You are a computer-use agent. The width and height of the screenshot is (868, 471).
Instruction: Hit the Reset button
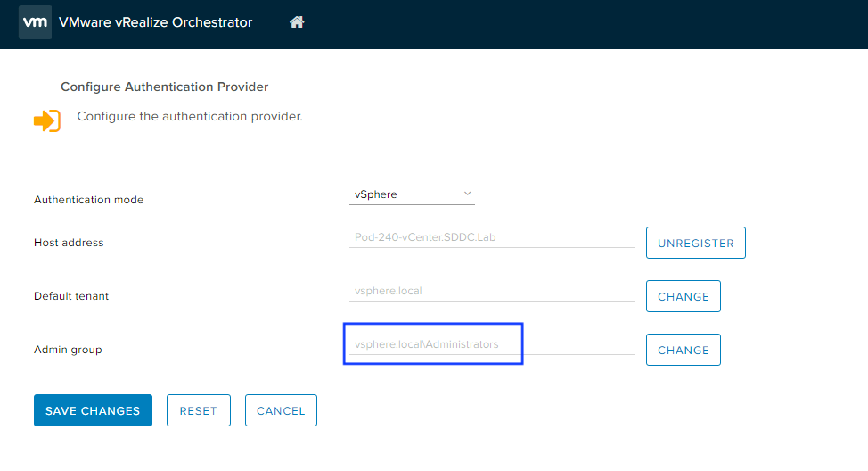coord(198,410)
